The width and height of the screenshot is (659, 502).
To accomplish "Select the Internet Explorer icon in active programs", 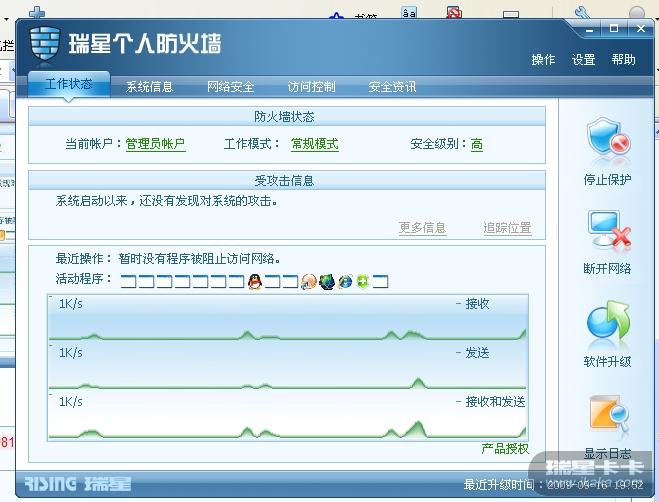I will [345, 281].
